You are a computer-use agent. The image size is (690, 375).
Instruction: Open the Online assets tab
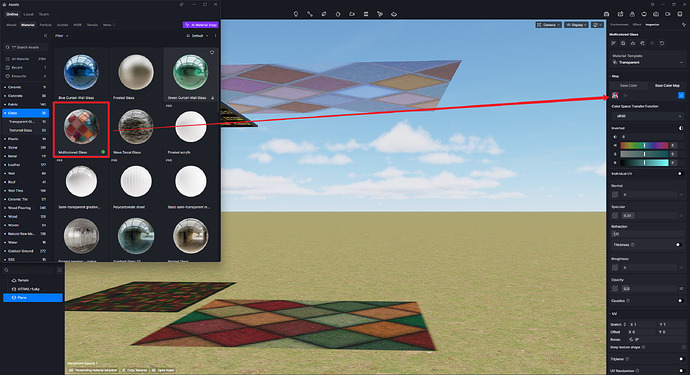coord(12,14)
